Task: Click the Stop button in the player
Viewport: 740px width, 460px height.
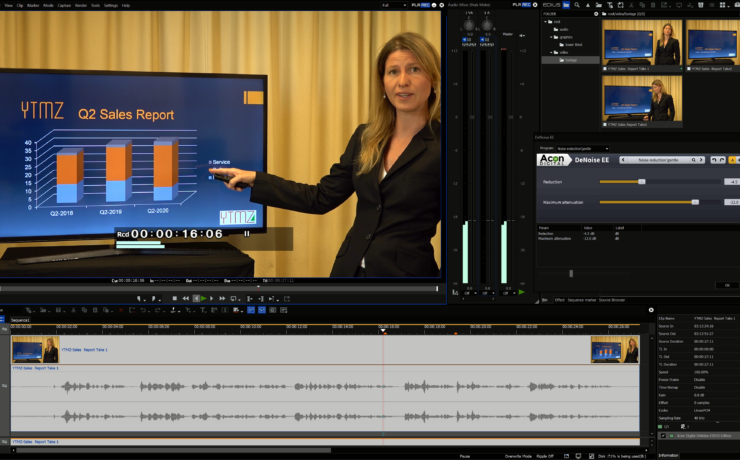Action: pyautogui.click(x=175, y=298)
